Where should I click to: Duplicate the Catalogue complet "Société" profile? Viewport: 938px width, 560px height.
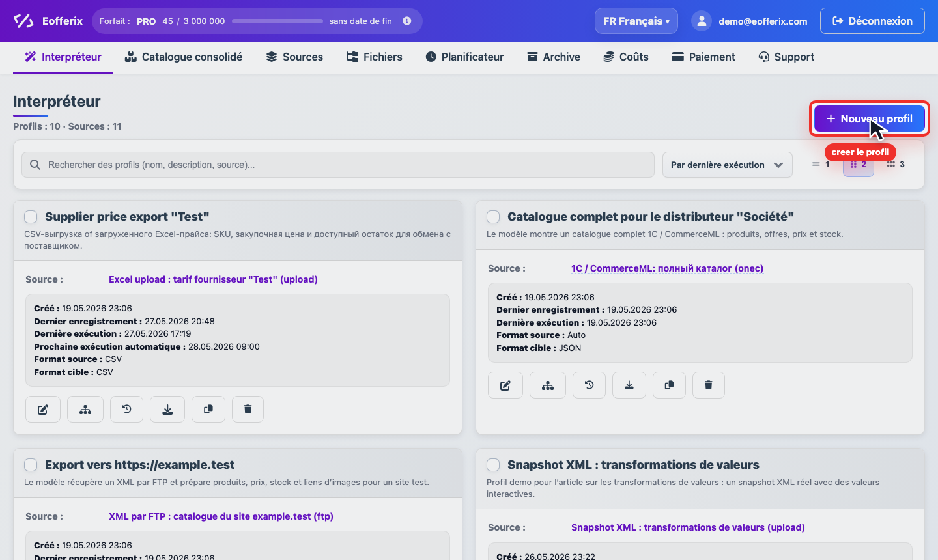[669, 385]
